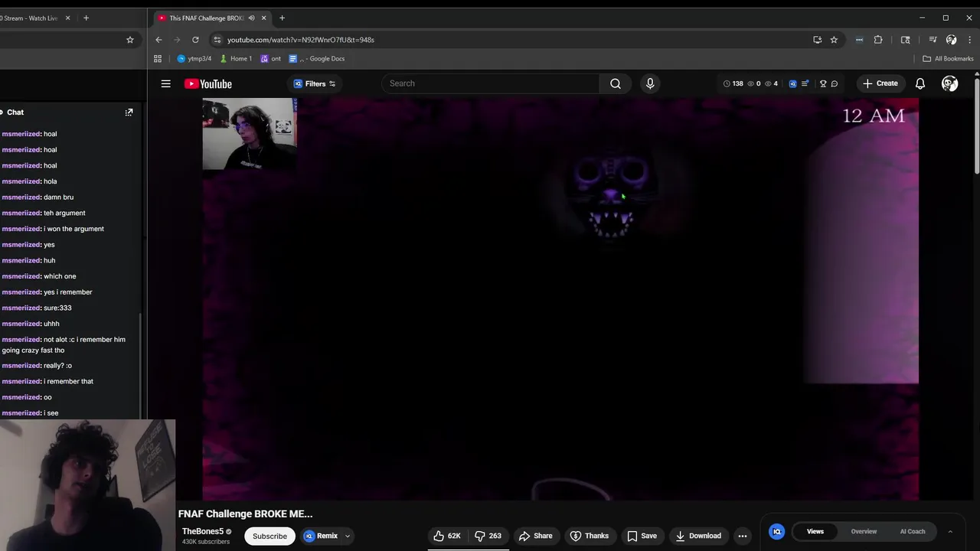Save the video to a playlist
980x551 pixels.
(642, 536)
